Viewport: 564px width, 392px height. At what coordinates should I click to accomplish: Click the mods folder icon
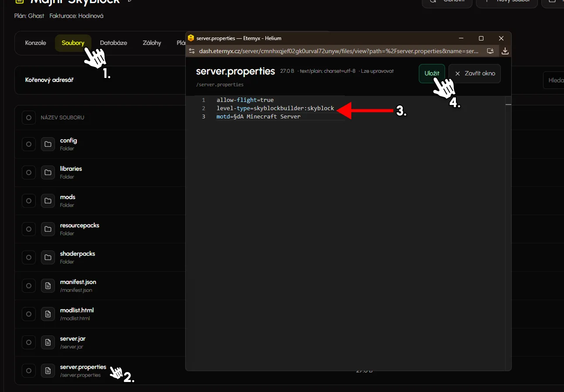point(48,201)
